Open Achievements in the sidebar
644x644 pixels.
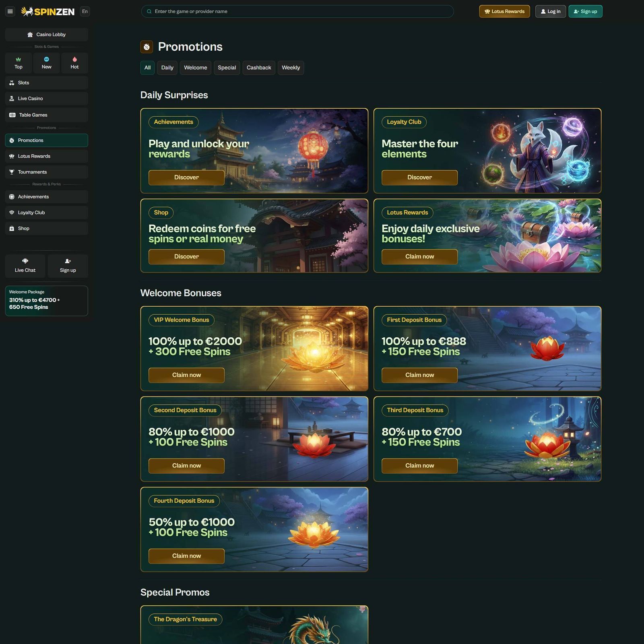click(x=46, y=197)
